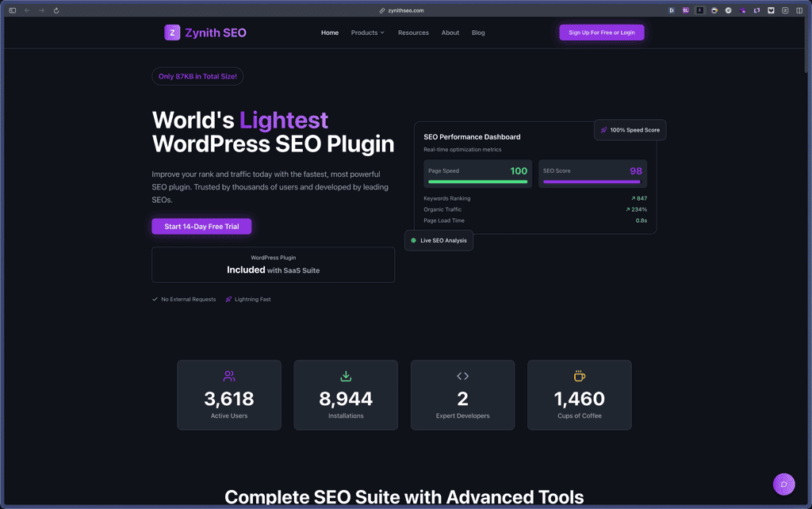812x509 pixels.
Task: Click the Cups of Coffee mug icon
Action: [580, 376]
